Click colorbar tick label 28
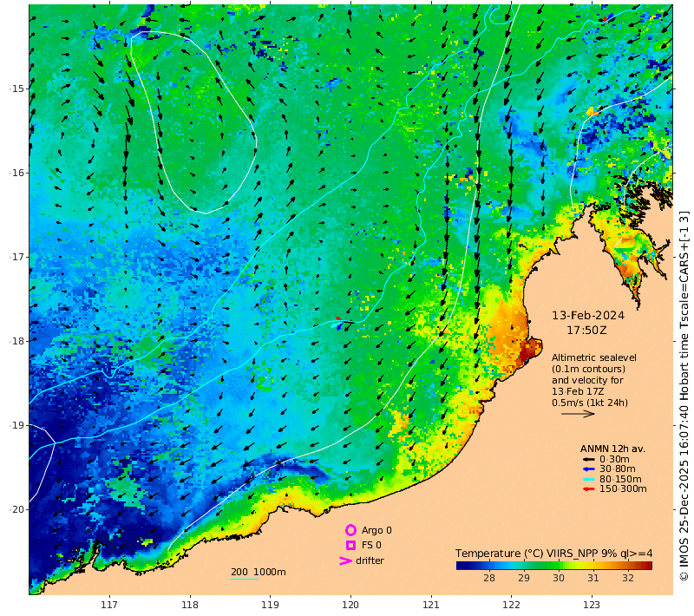This screenshot has height=616, width=694. point(489,578)
